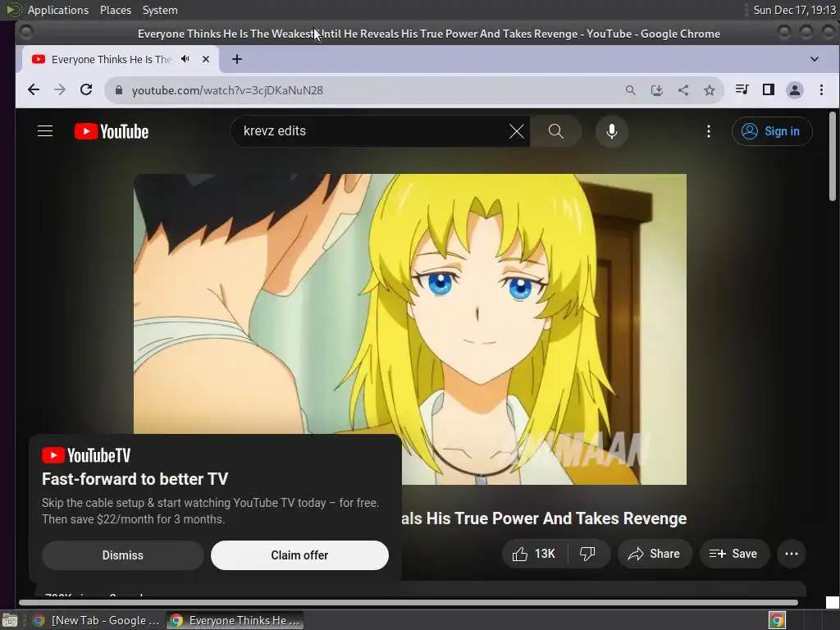Viewport: 840px width, 630px height.
Task: Click the browser forward arrow
Action: point(59,90)
